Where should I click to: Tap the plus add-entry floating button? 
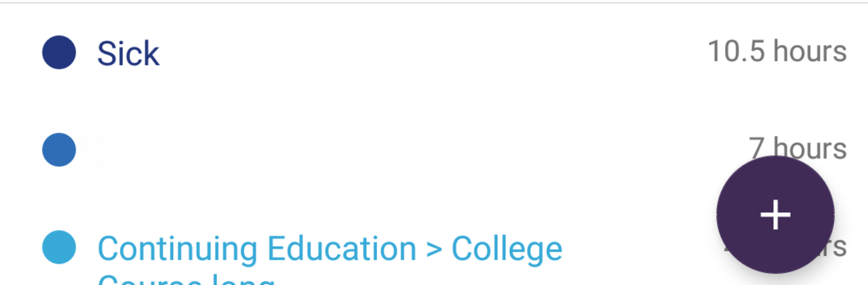pyautogui.click(x=775, y=214)
